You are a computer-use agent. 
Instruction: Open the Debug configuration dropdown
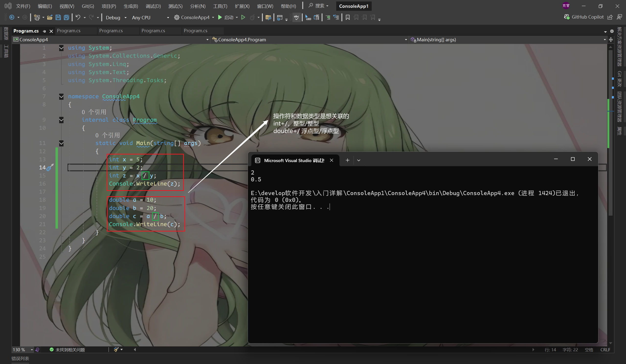coord(116,17)
